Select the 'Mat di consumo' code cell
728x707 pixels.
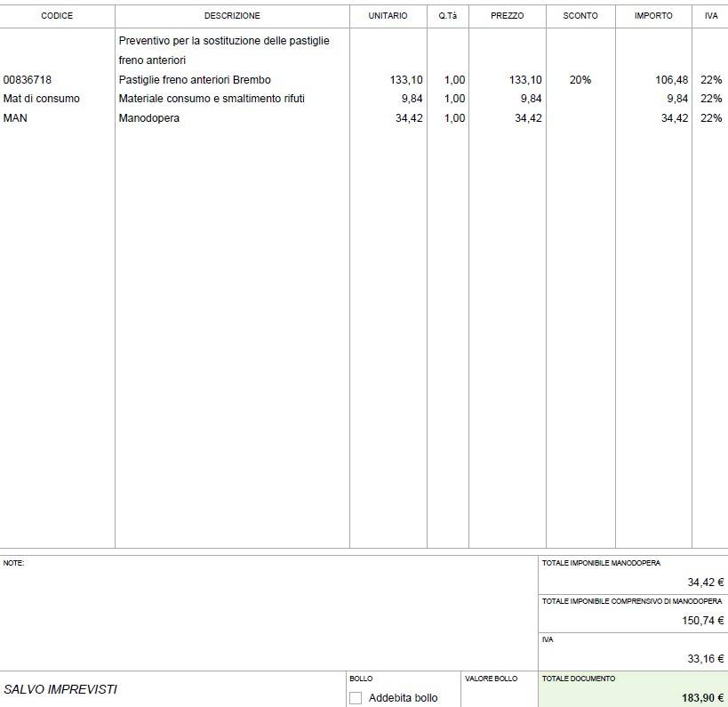(x=41, y=99)
